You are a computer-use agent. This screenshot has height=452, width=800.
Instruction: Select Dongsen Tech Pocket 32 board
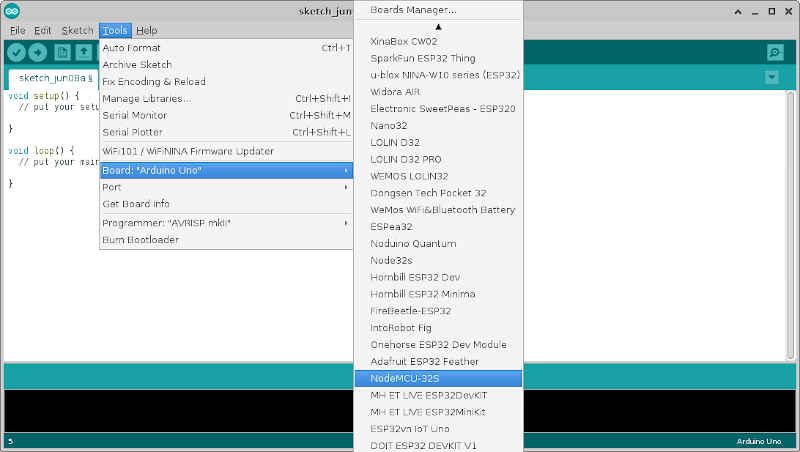[438, 193]
